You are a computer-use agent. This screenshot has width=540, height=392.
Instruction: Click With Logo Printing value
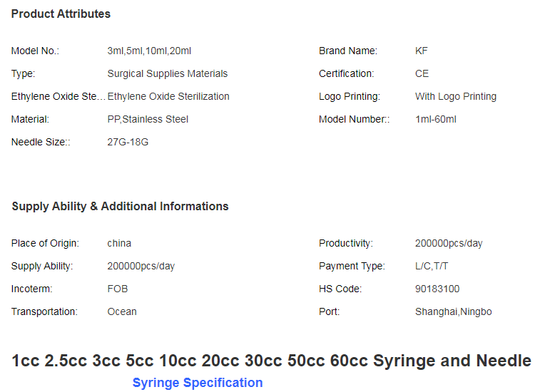coord(456,96)
